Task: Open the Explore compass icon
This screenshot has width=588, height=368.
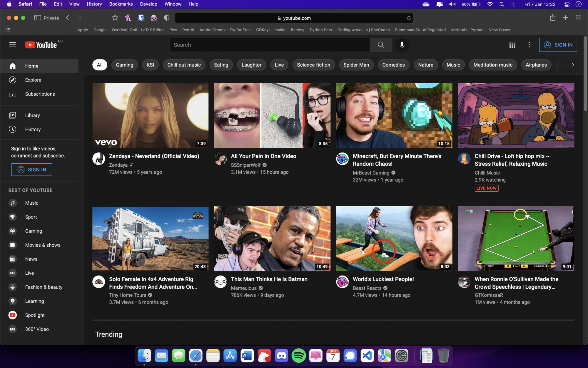Action: click(12, 80)
